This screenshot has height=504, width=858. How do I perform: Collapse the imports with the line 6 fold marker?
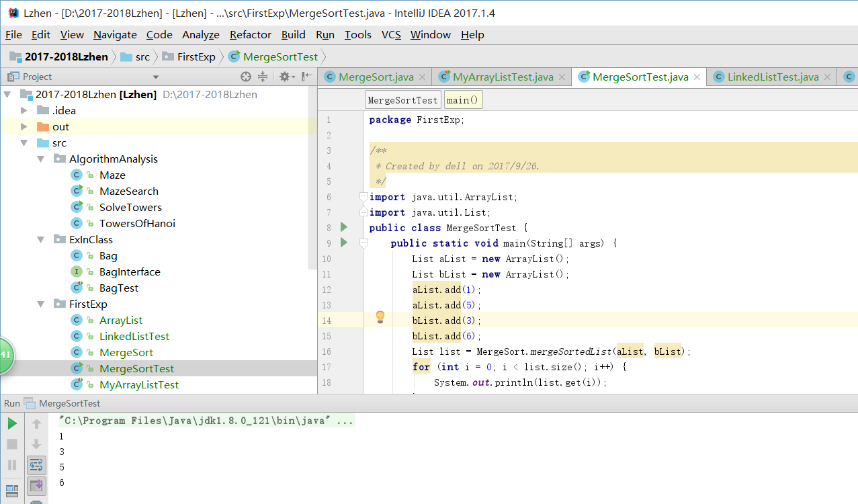coord(363,197)
